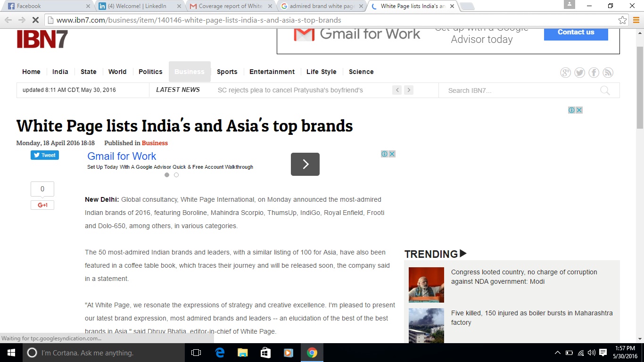This screenshot has width=644, height=362.
Task: Open File Explorer from taskbar
Action: [x=242, y=353]
